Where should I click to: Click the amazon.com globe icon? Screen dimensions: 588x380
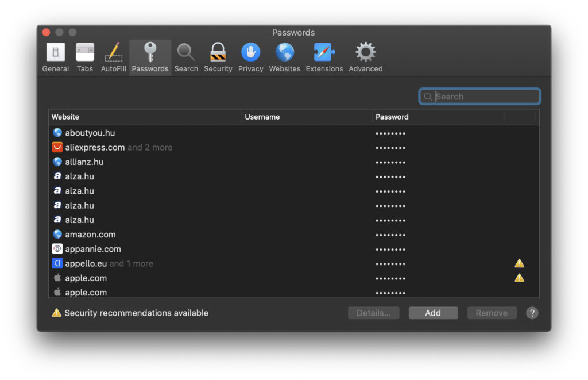pos(57,235)
